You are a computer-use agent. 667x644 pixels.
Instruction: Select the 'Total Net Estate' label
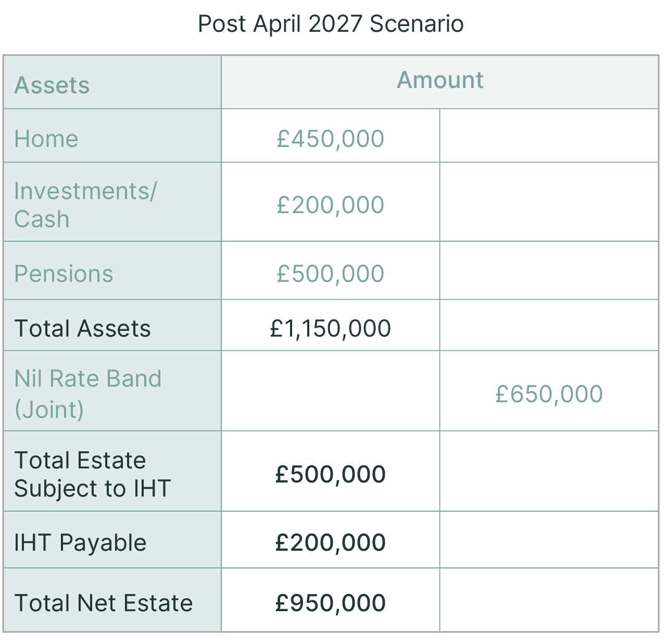coord(103,603)
